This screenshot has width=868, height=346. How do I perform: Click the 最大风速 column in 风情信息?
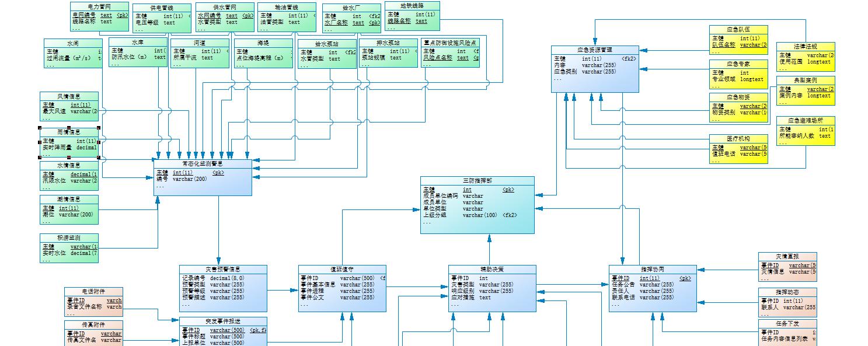coord(69,111)
